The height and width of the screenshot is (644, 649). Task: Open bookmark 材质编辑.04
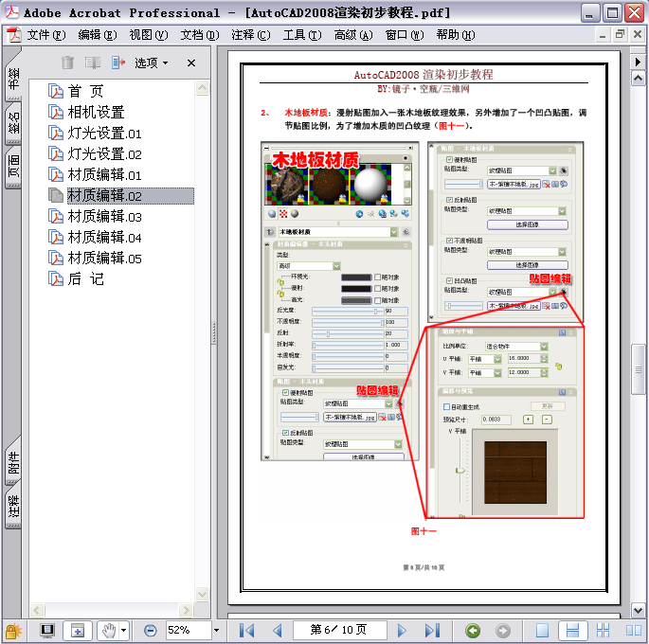[105, 238]
